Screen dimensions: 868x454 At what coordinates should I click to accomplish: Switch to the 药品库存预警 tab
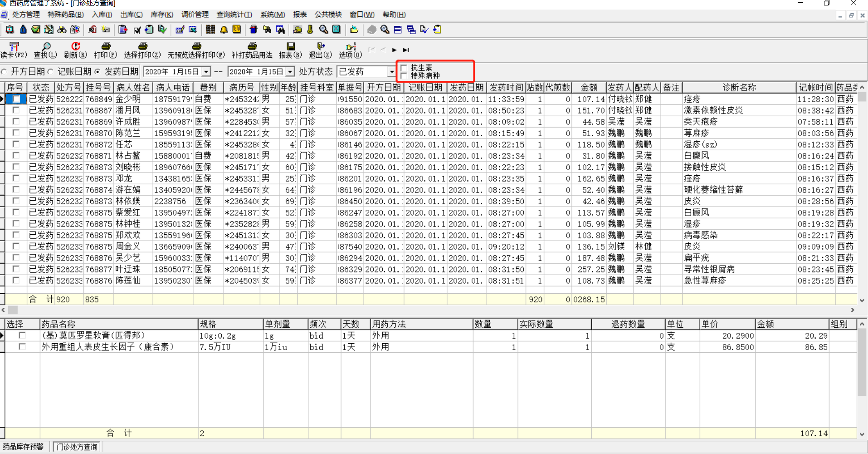click(x=24, y=447)
